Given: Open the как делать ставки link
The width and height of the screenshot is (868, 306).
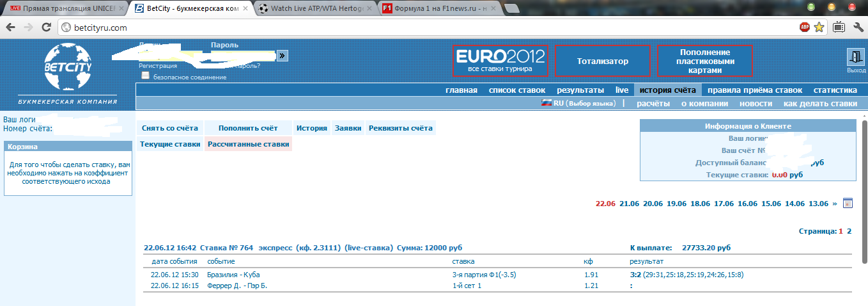Looking at the screenshot, I should 820,103.
